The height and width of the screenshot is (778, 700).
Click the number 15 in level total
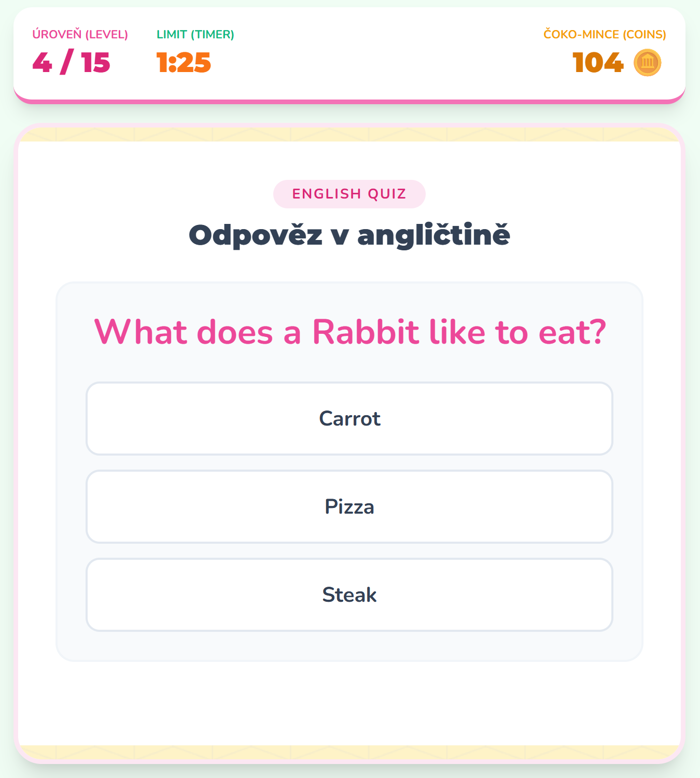pyautogui.click(x=95, y=63)
